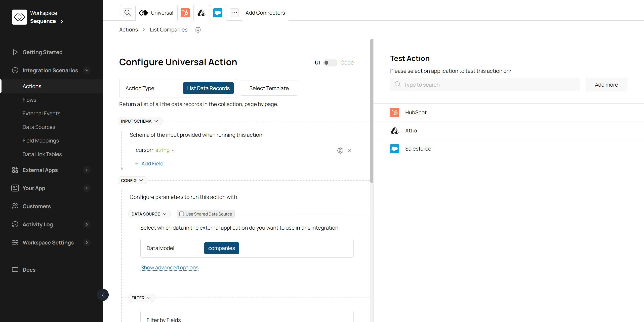The image size is (644, 322).
Task: Switch to the Universal connector tab
Action: click(x=156, y=13)
